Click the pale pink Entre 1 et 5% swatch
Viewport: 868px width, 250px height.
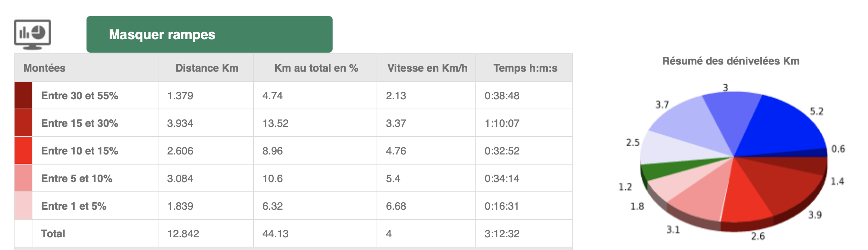pos(23,206)
